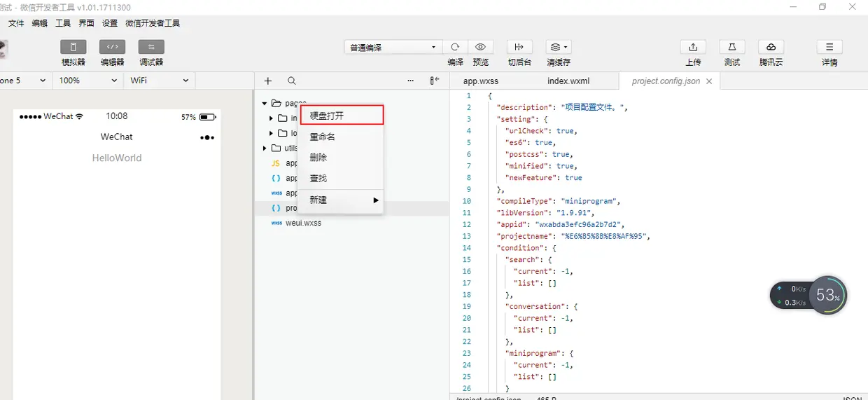The width and height of the screenshot is (868, 400).
Task: Open the 清缓存 clear cache dropdown
Action: (x=559, y=47)
